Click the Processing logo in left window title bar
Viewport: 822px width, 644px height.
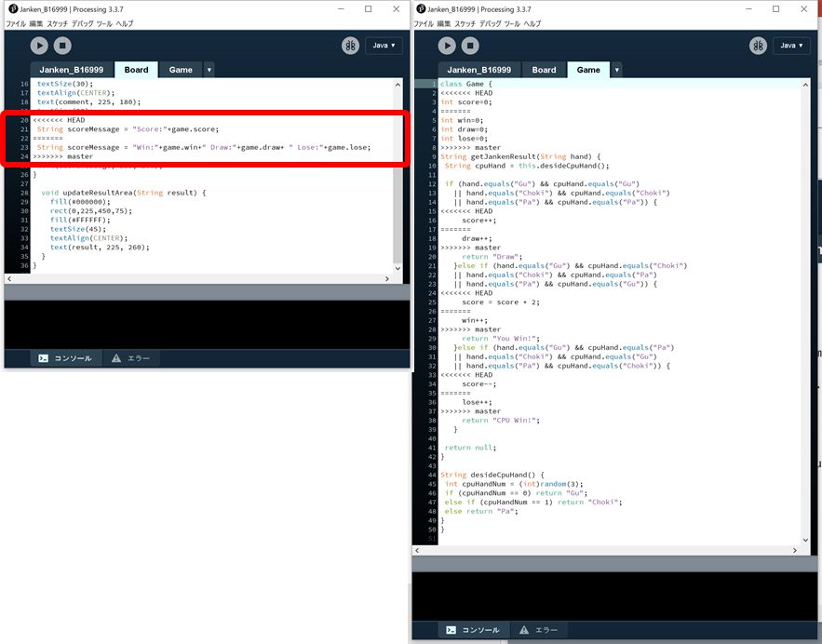coord(11,8)
